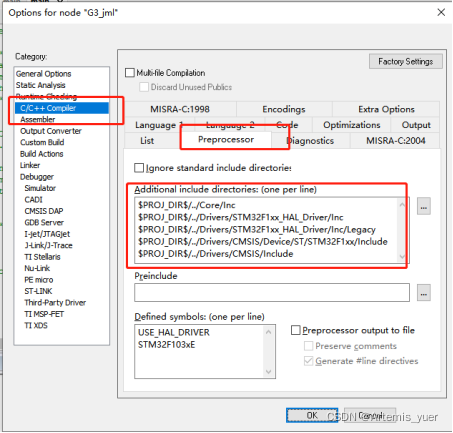Open the MISRA-C:1998 tab

click(x=180, y=109)
